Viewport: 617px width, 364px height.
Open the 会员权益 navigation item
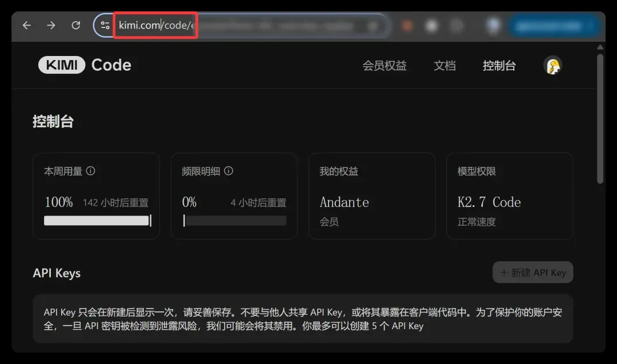pos(384,66)
